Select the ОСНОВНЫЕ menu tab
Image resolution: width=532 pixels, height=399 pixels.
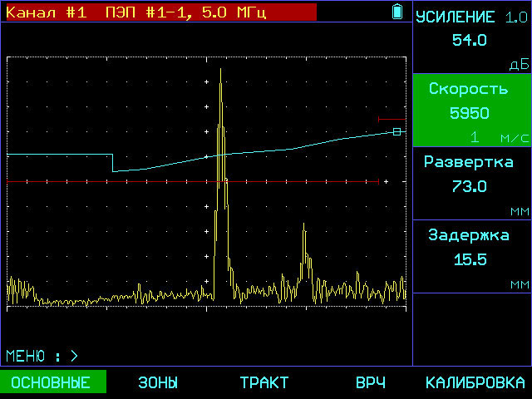click(53, 382)
